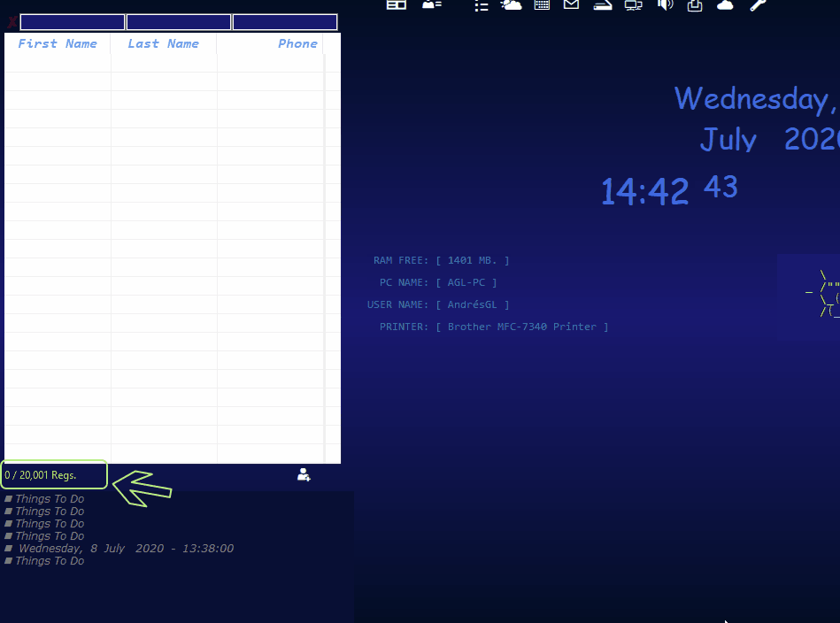
Task: Click the 'July' month text
Action: click(x=728, y=139)
